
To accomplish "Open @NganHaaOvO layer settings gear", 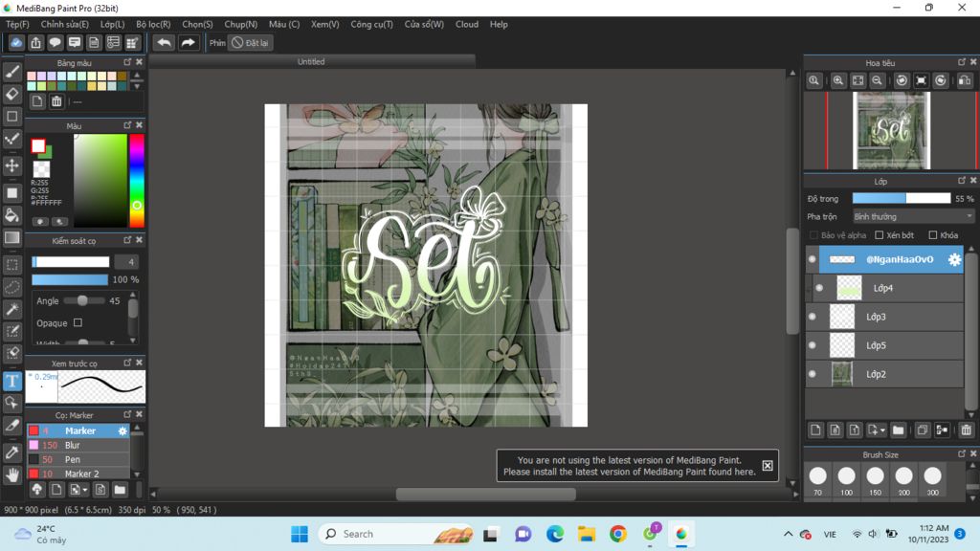I will 954,259.
